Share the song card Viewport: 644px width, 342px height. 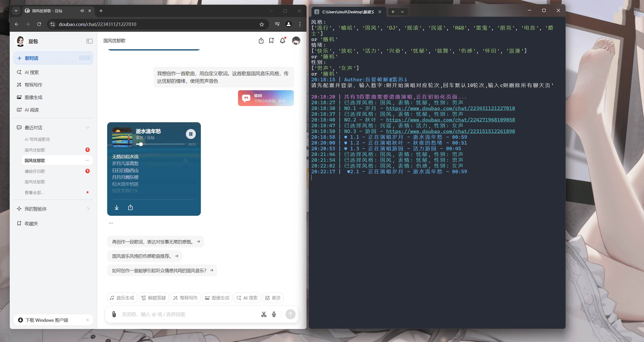[130, 207]
